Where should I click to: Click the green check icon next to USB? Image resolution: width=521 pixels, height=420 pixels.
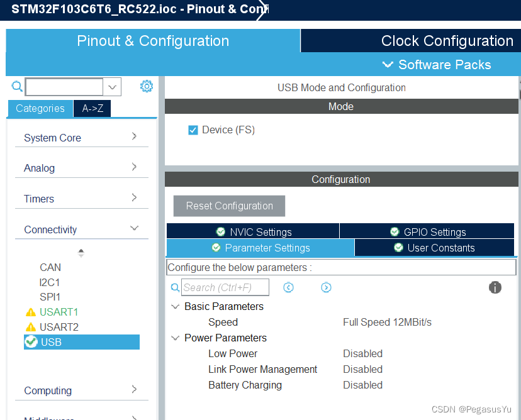31,341
